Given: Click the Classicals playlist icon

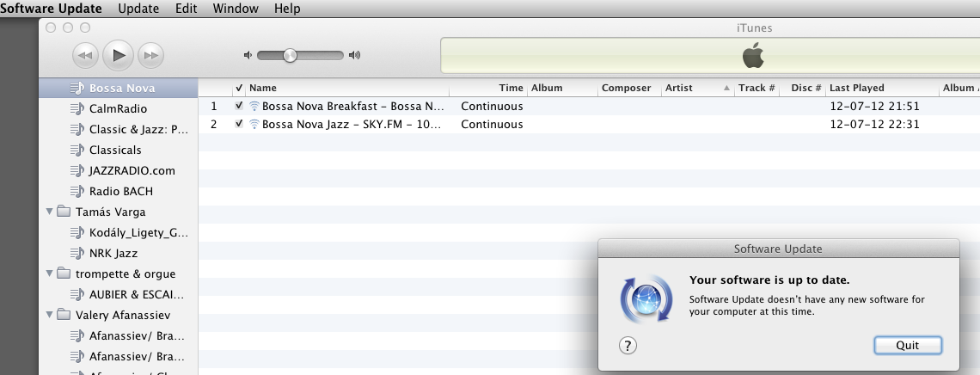Looking at the screenshot, I should 77,150.
